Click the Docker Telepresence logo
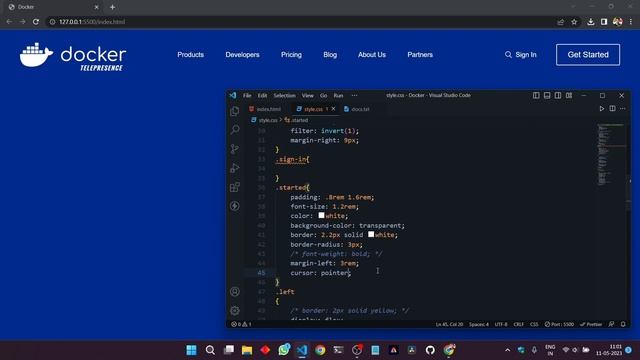Screen dimensions: 640x360 (x=73, y=56)
